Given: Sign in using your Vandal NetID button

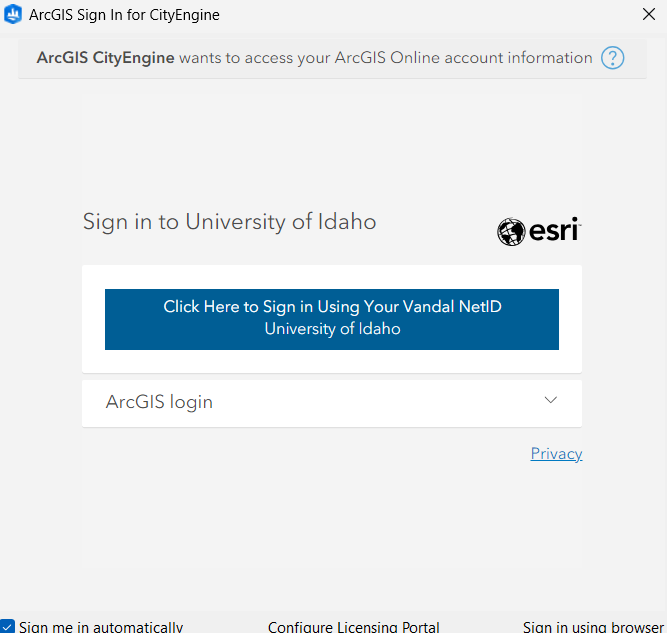Looking at the screenshot, I should pos(332,307).
